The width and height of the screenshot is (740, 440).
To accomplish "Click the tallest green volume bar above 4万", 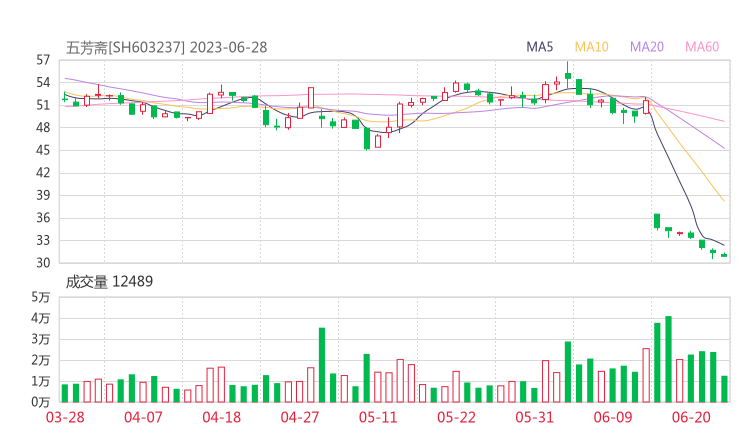I will point(668,359).
